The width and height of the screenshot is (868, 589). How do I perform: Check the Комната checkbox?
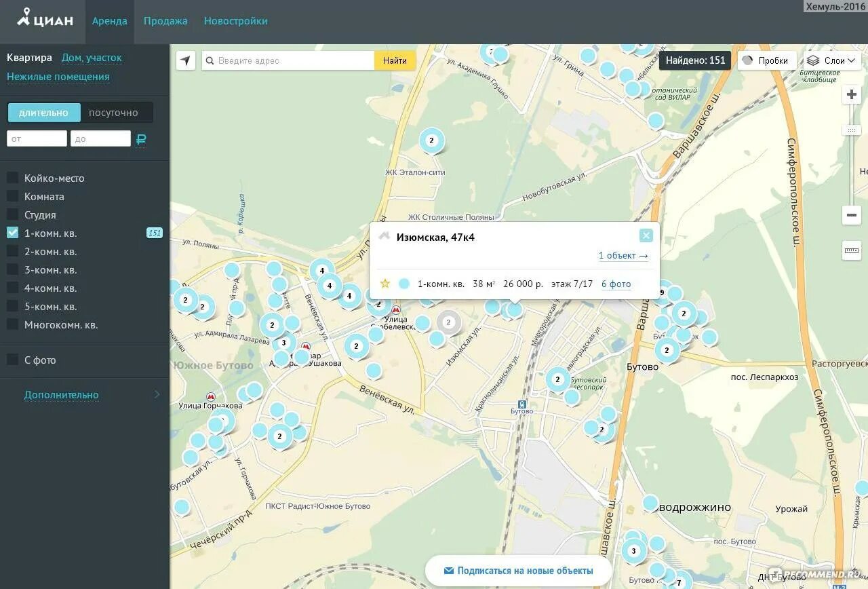pos(12,196)
